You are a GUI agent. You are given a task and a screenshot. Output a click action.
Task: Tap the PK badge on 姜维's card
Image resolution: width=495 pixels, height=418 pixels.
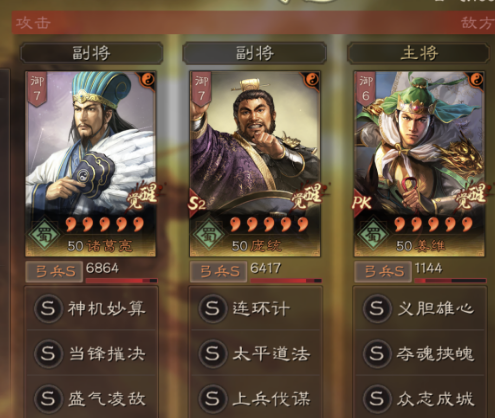[x=361, y=202]
